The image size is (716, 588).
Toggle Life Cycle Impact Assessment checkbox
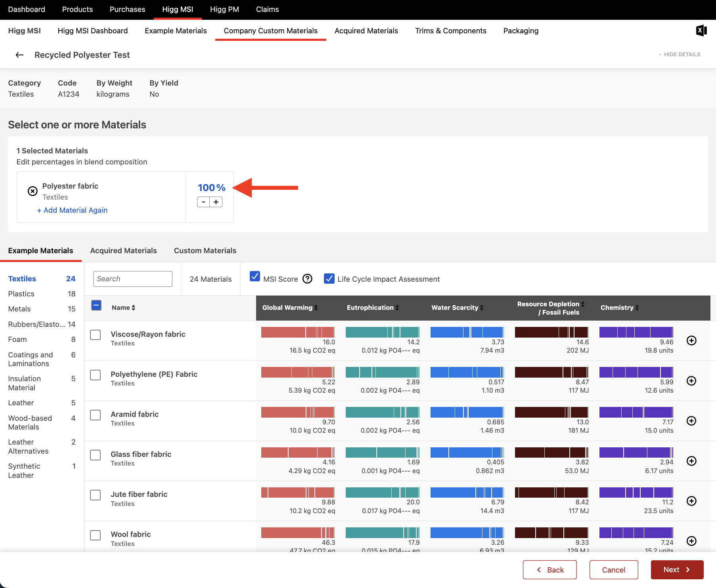[x=329, y=279]
